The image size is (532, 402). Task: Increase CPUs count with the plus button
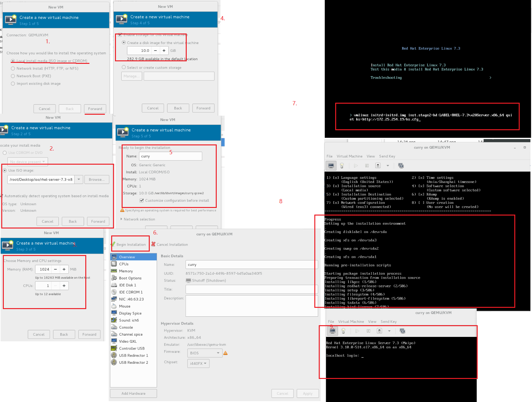64,286
